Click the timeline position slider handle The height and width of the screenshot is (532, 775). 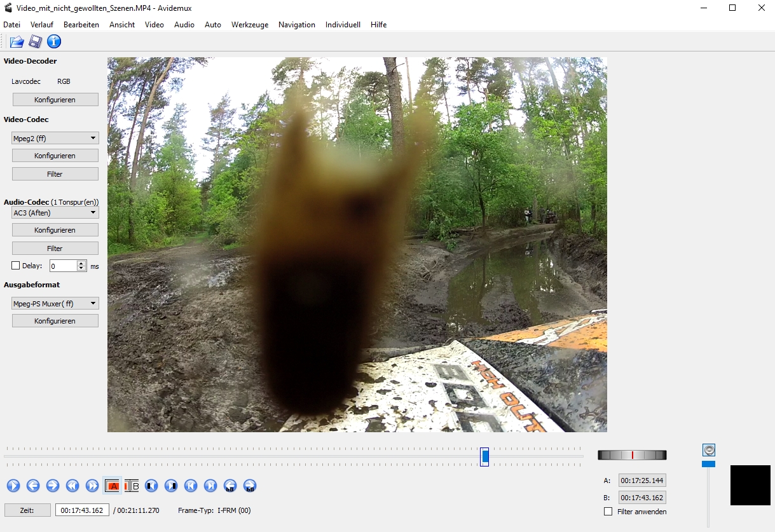pos(484,456)
